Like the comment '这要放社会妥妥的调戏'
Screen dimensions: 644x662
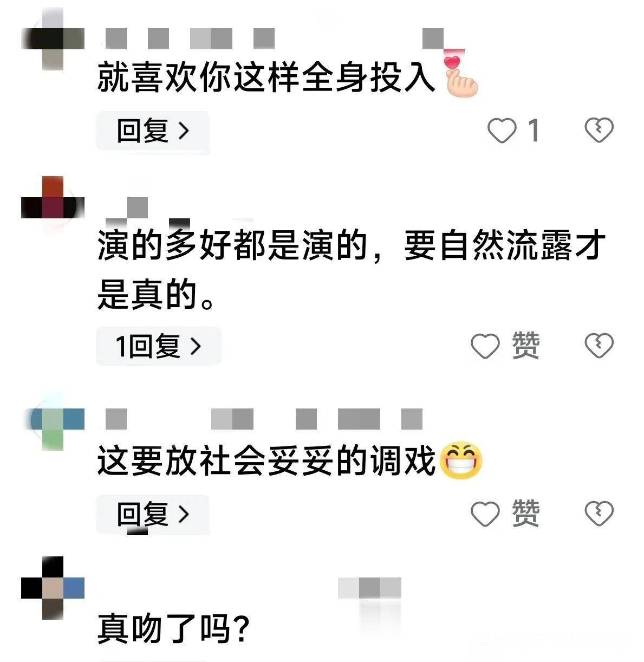pyautogui.click(x=485, y=514)
